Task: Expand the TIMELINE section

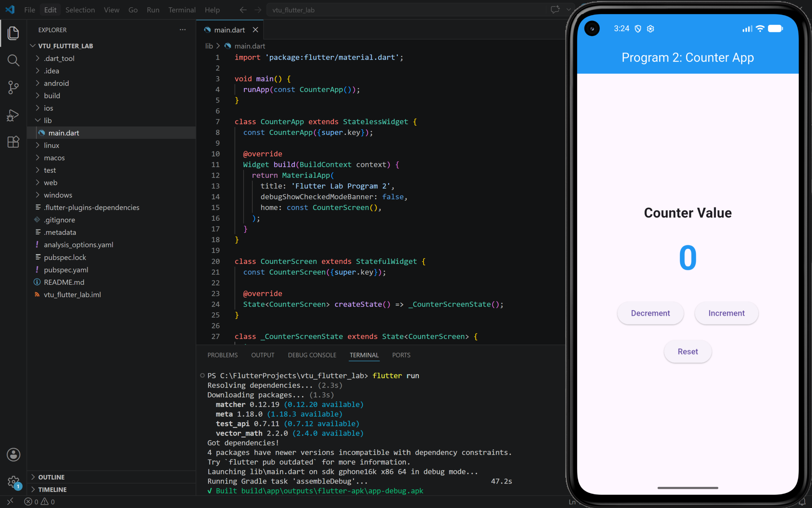Action: [111, 490]
